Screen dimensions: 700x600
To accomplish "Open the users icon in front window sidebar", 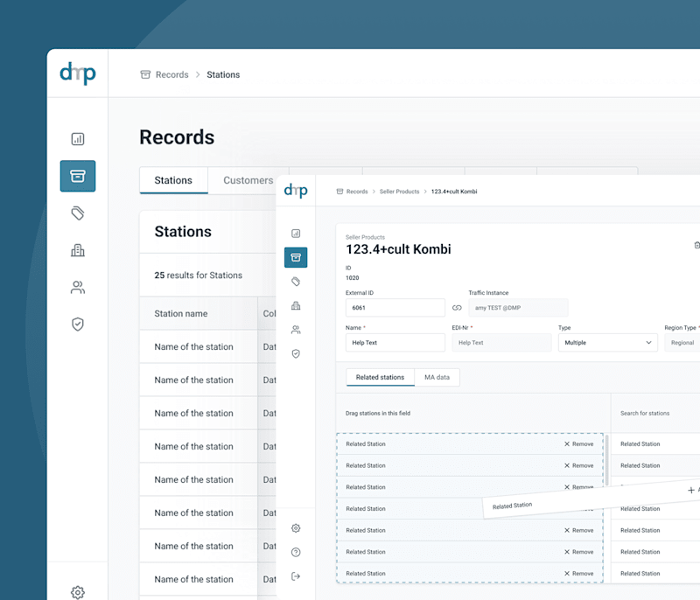I will 296,330.
